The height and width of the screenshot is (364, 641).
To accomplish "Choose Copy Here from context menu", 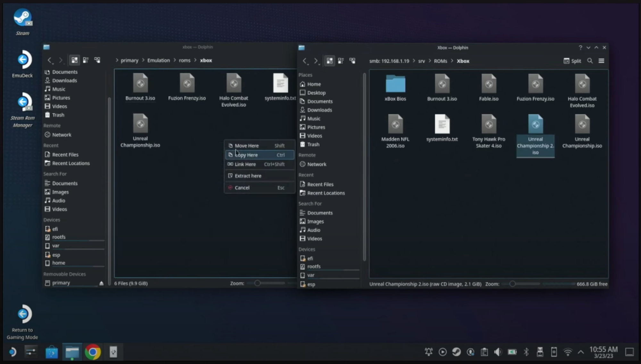I will tap(260, 155).
